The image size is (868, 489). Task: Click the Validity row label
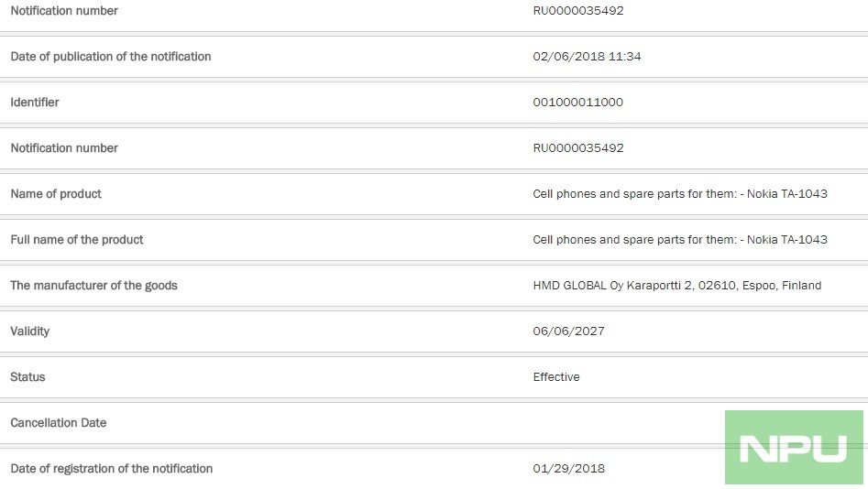30,331
